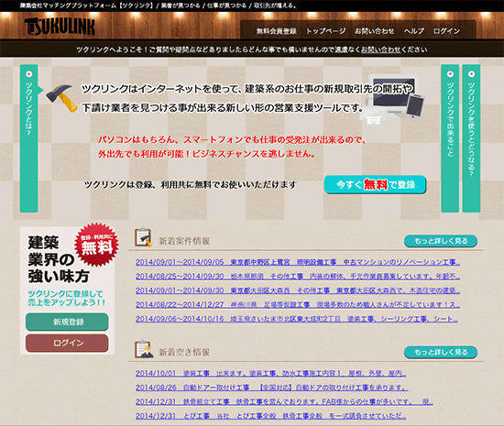Open the 2014/12/31 鉄骨組立て工事 link
This screenshot has height=426, width=504.
284,401
